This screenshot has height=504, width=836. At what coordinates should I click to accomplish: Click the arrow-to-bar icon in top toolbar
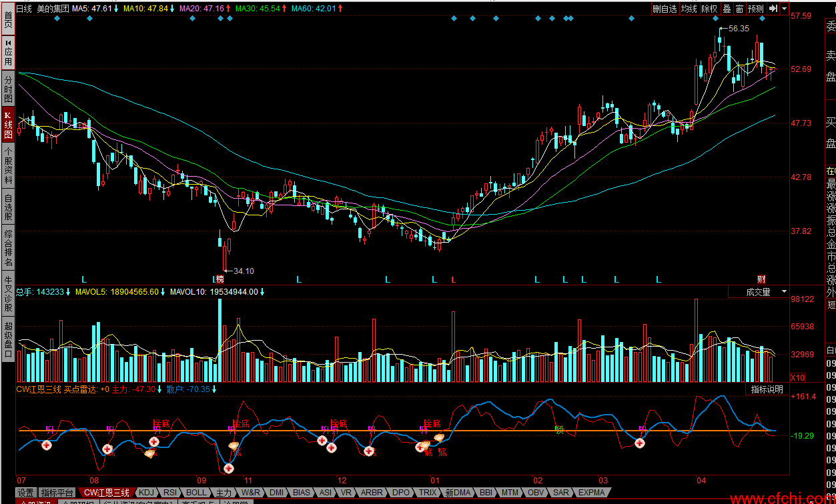[773, 9]
